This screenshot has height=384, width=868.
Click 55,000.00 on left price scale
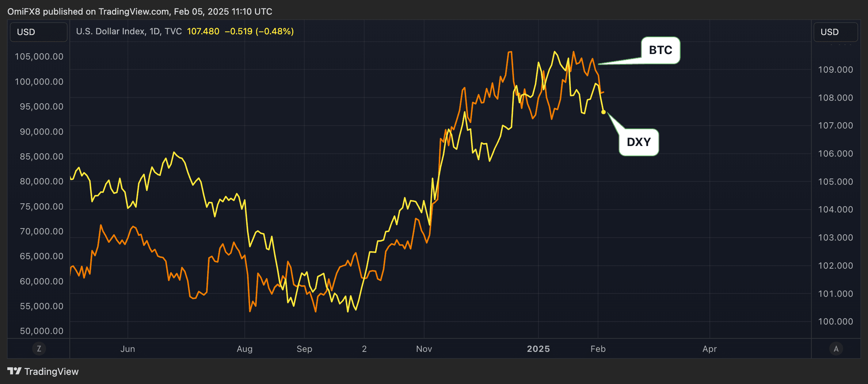[x=42, y=306]
